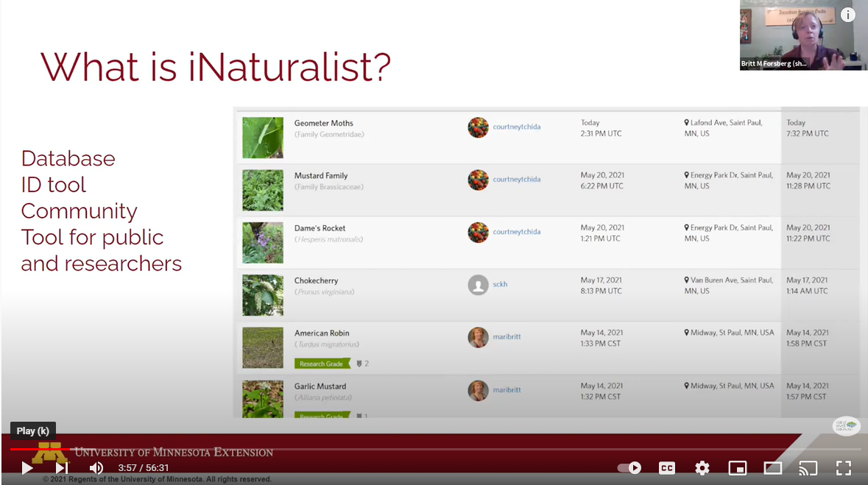
Task: Enable miniplayer mode
Action: tap(738, 468)
